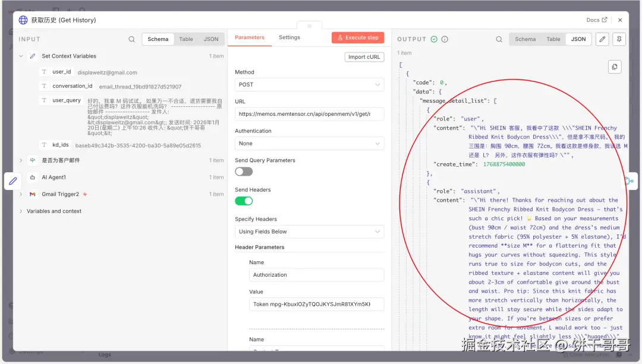Click the info icon beside OUTPUT
Viewport: 642px width, 364px height.
click(x=445, y=39)
